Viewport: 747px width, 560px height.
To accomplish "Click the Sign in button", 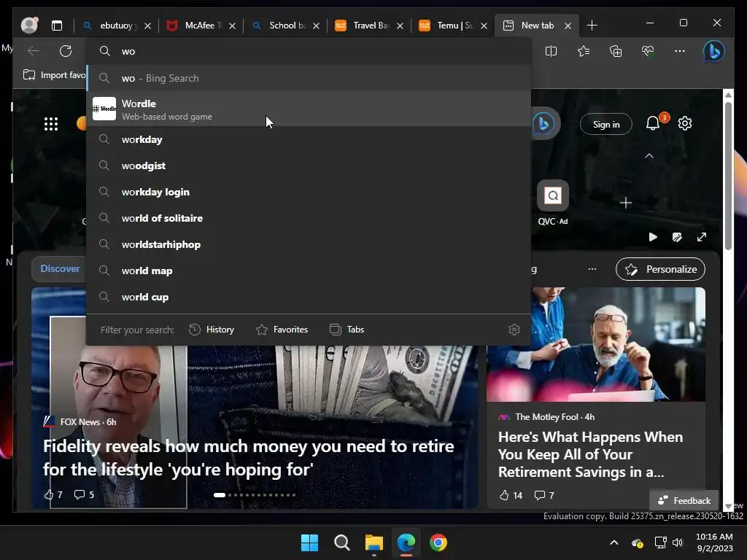I will point(606,124).
